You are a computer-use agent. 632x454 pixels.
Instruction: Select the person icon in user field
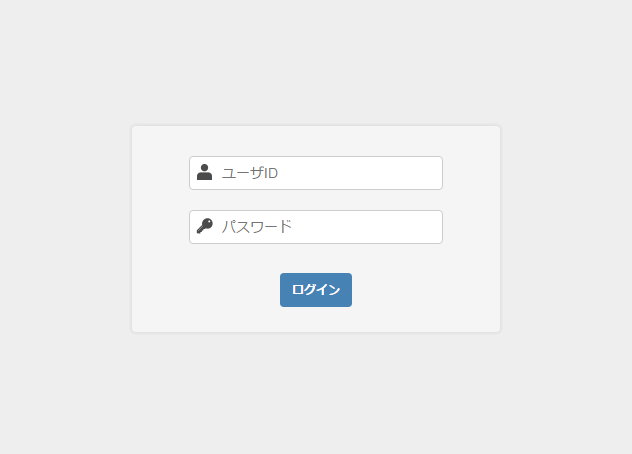tap(204, 172)
